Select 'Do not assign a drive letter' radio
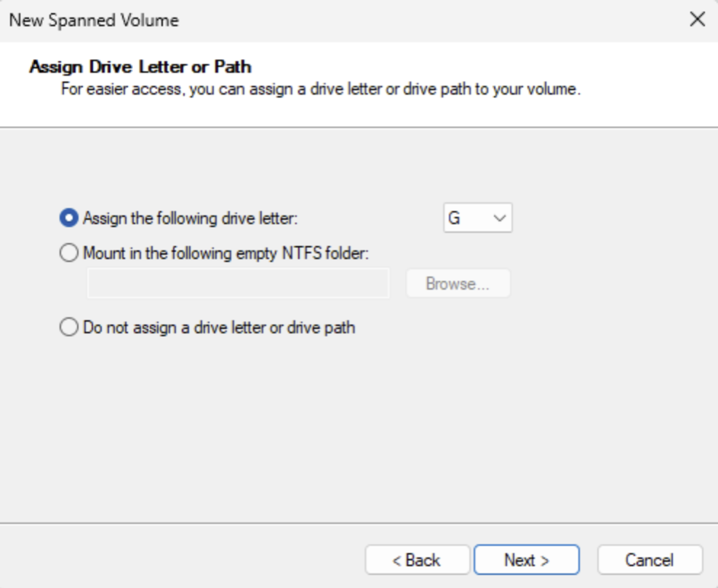 point(69,327)
